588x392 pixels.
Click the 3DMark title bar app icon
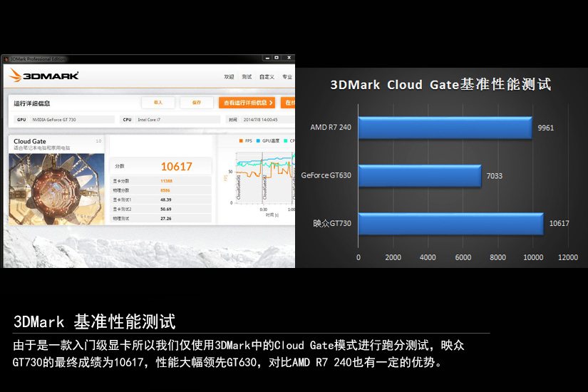pyautogui.click(x=6, y=59)
